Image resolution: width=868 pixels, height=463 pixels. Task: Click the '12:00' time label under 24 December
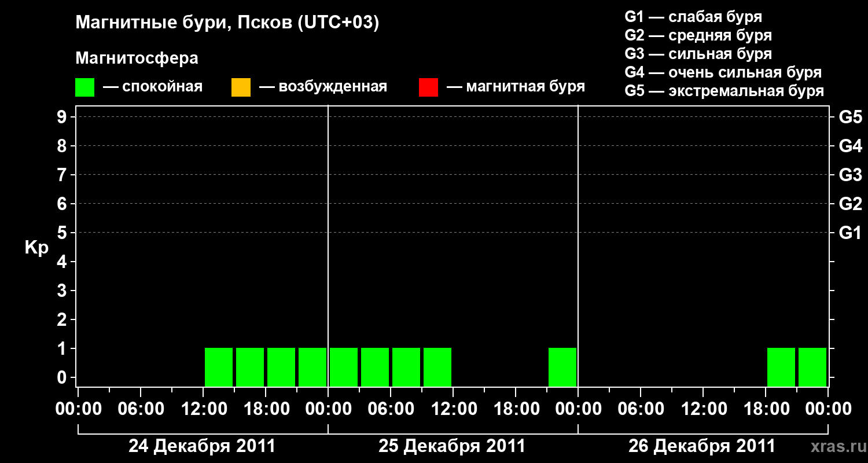coord(203,409)
